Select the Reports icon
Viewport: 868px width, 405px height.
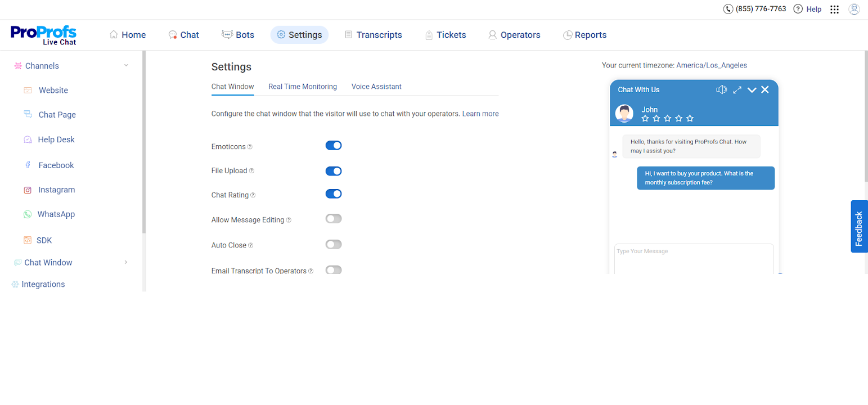tap(567, 35)
